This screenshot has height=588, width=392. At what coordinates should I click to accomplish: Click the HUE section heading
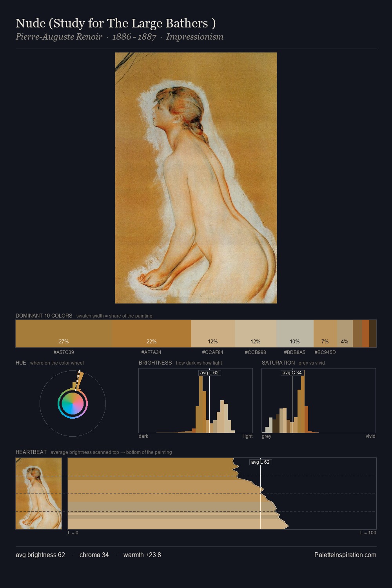[21, 363]
